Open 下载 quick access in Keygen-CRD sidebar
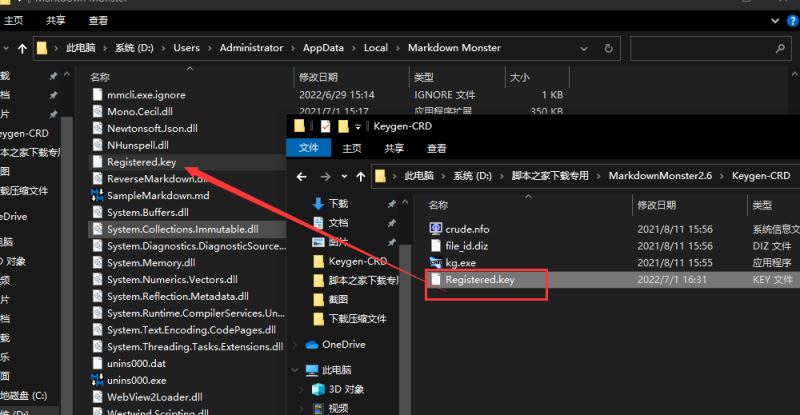The height and width of the screenshot is (415, 800). point(338,204)
